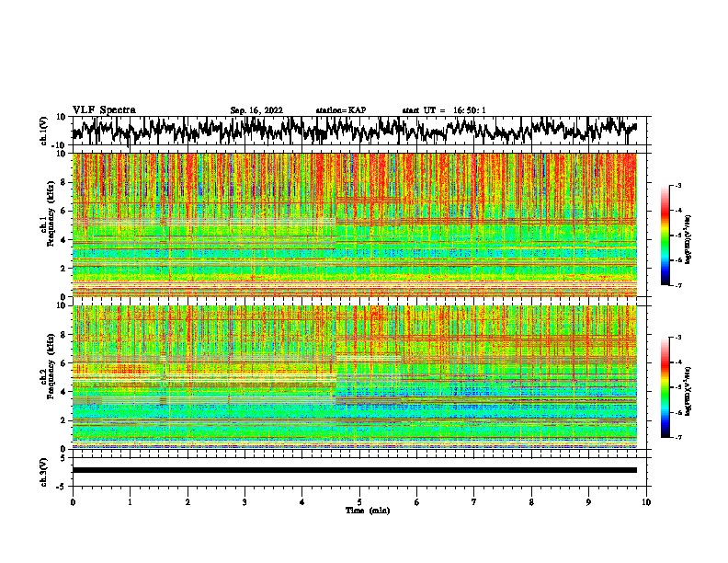Click time axis tick label "3"
This screenshot has height=563, width=728.
[245, 502]
